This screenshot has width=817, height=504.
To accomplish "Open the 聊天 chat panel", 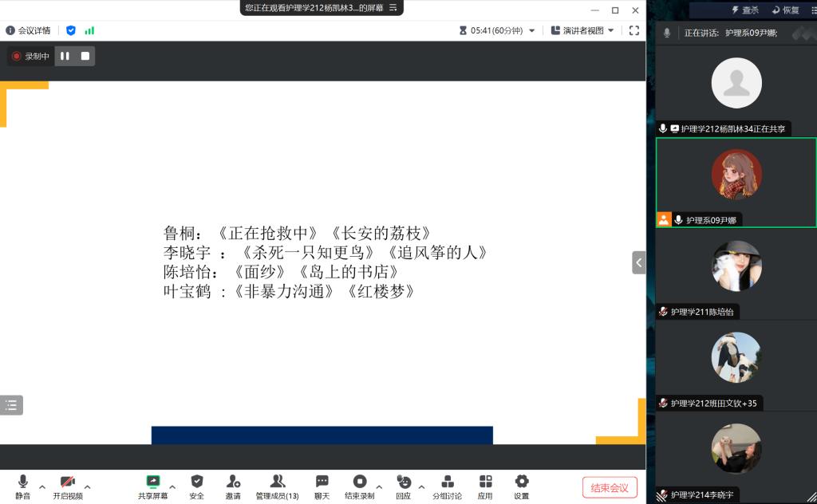I will (322, 486).
